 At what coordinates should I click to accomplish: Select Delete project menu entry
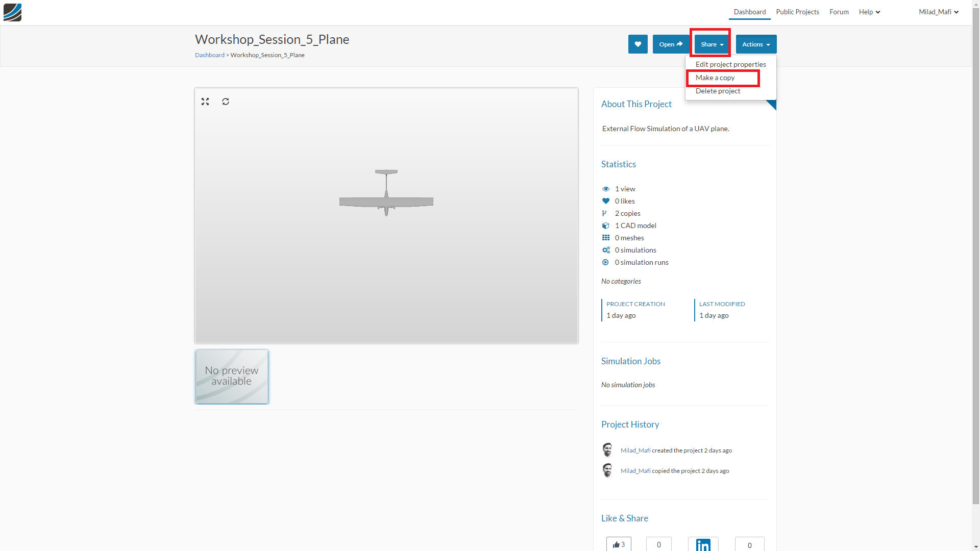[x=718, y=91]
